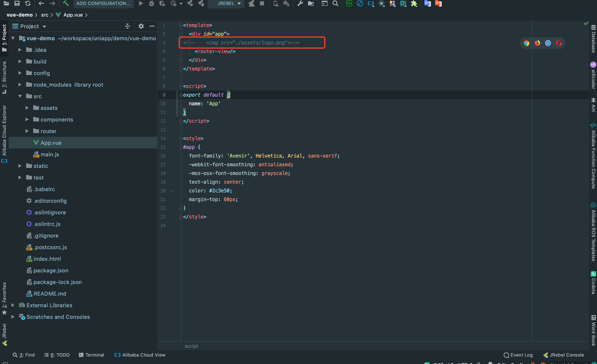Click the Add Configuration button
Viewport: 597px width, 364px height.
click(x=103, y=3)
